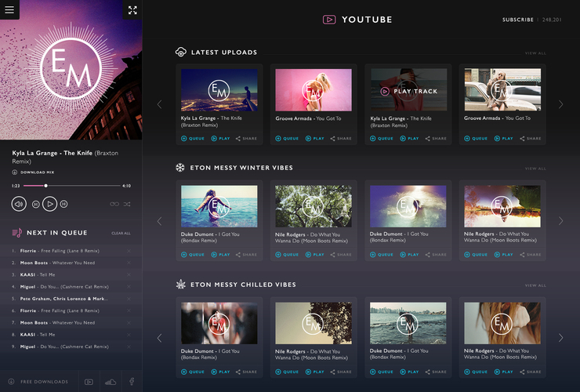Open the Nile Rodgers hair close-up thumbnail
Viewport: 580px width, 392px height.
coord(502,323)
